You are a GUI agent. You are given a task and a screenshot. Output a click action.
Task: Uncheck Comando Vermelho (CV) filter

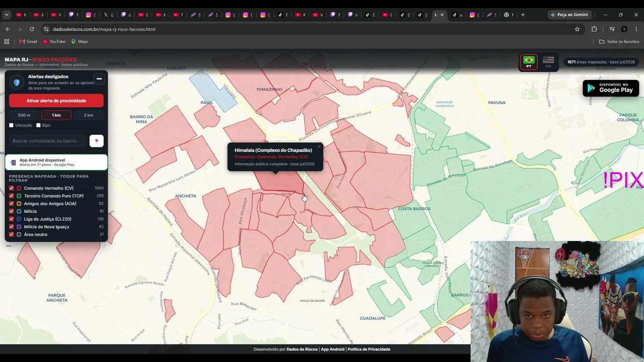(x=12, y=188)
